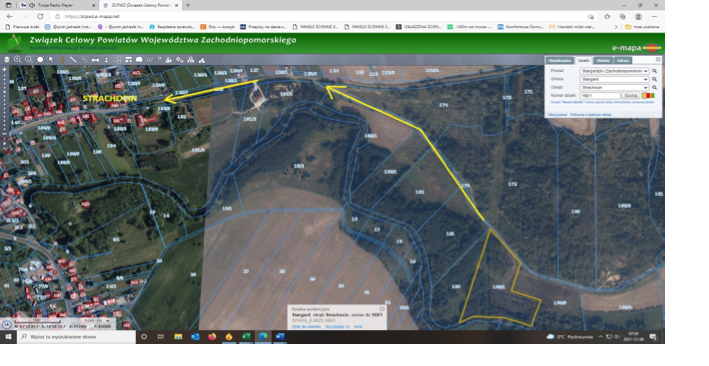The image size is (709, 366).
Task: Click the Inne link in parcel popup
Action: [x=358, y=327]
